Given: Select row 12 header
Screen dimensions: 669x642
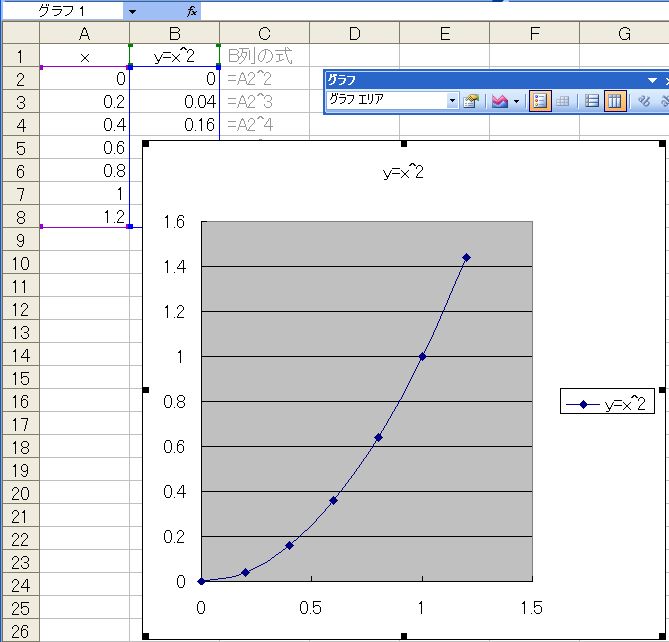Looking at the screenshot, I should [x=19, y=309].
